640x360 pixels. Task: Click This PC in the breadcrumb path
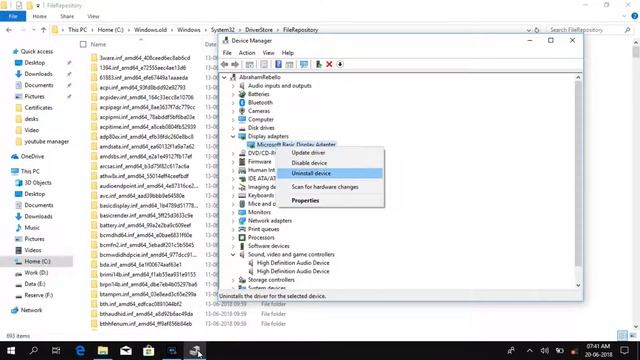click(77, 30)
